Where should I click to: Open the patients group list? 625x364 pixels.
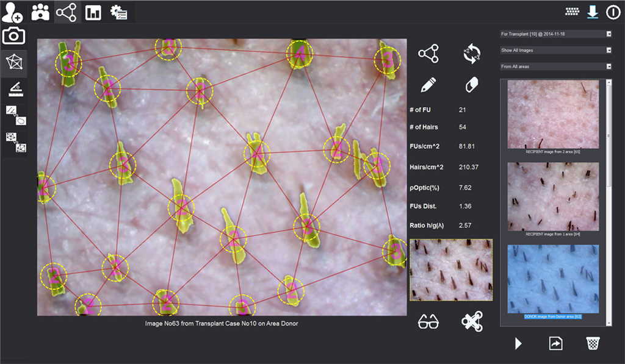(x=40, y=12)
